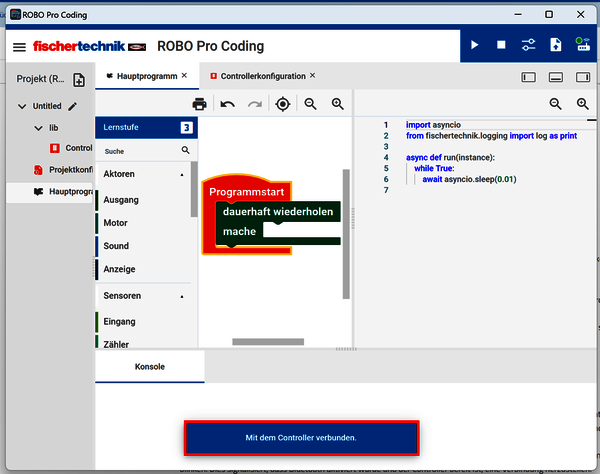Close the Hauptprogramm tab
The width and height of the screenshot is (600, 474).
point(184,75)
